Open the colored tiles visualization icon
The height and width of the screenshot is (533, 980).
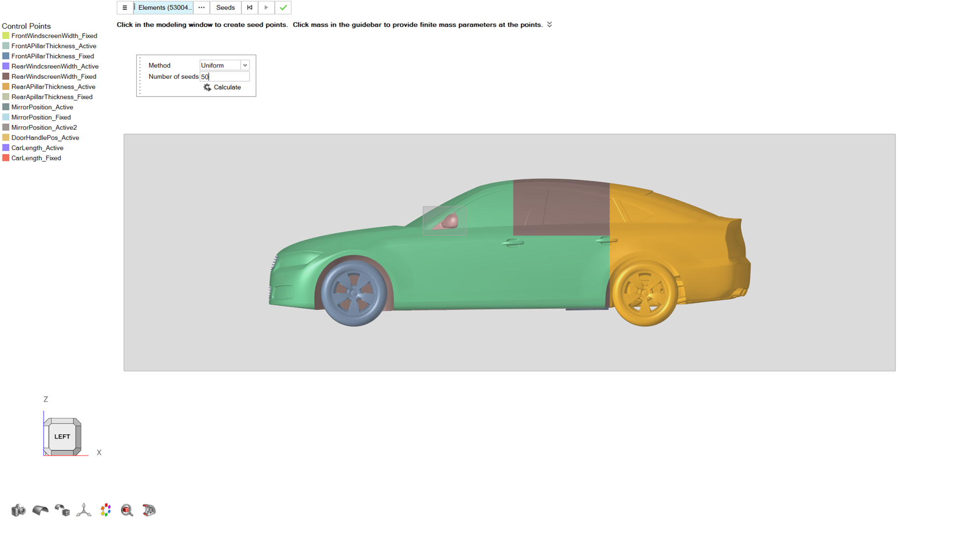click(x=106, y=510)
